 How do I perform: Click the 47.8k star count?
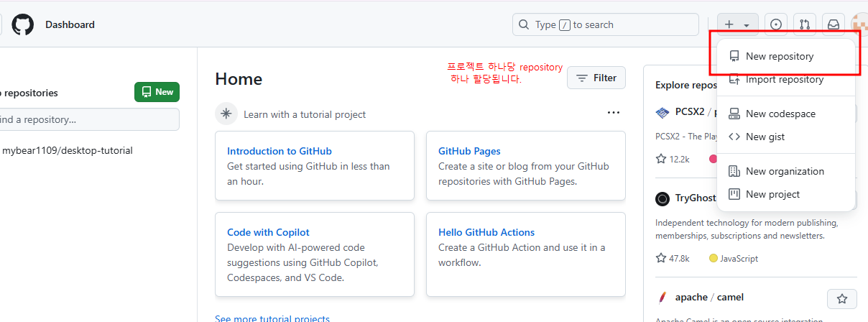point(673,258)
